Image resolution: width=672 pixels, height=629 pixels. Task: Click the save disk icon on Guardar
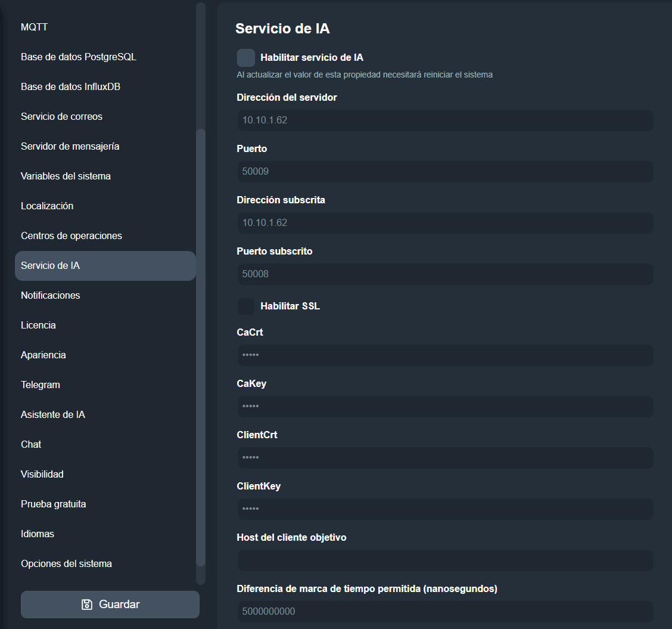click(x=86, y=605)
